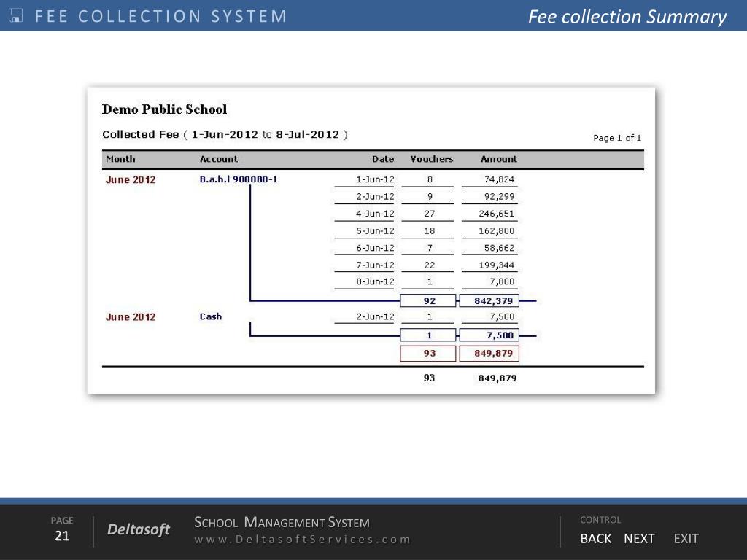Click the Page 1 of 1 indicator

point(617,138)
